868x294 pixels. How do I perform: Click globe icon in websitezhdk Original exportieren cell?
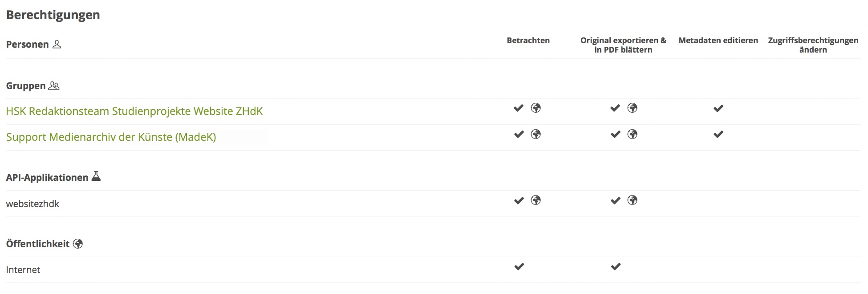[x=633, y=200]
